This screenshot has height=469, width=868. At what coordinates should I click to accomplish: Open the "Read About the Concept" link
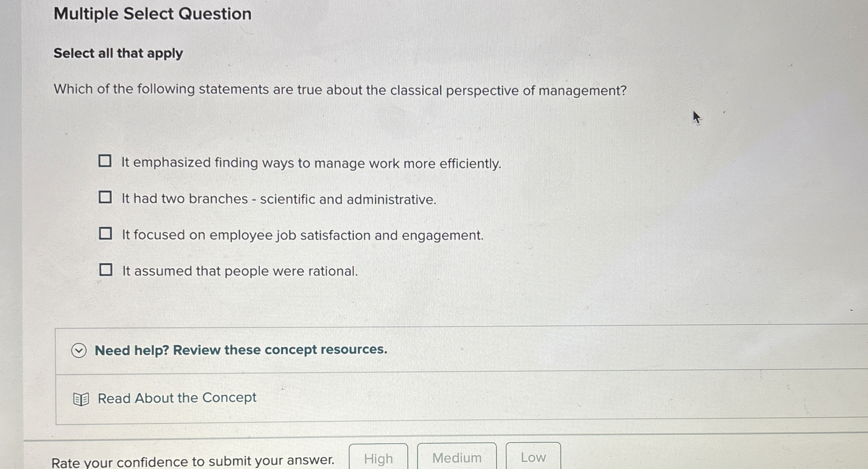(x=176, y=398)
